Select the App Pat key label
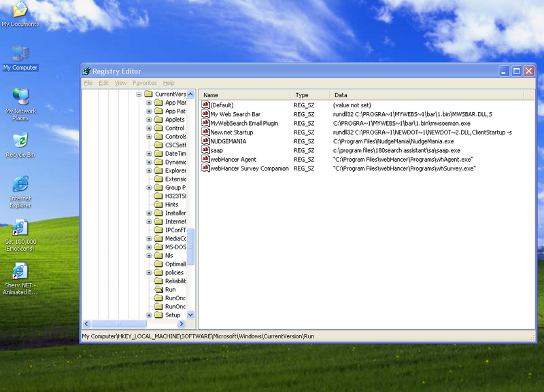This screenshot has width=544, height=392. [x=175, y=111]
